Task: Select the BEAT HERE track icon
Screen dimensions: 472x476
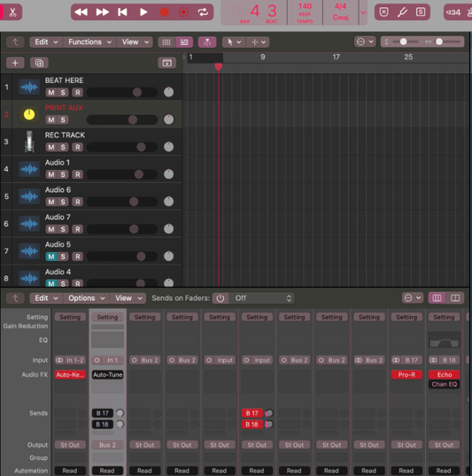Action: pos(29,87)
